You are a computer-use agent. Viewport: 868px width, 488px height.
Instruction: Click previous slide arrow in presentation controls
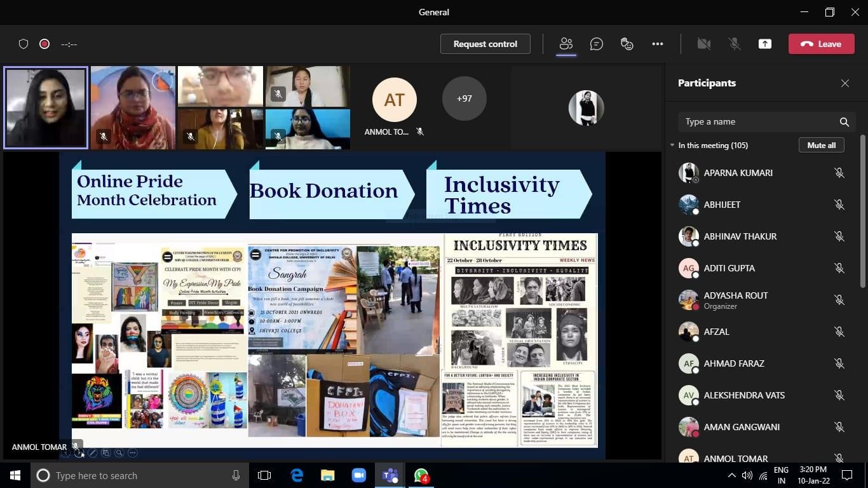coord(66,453)
